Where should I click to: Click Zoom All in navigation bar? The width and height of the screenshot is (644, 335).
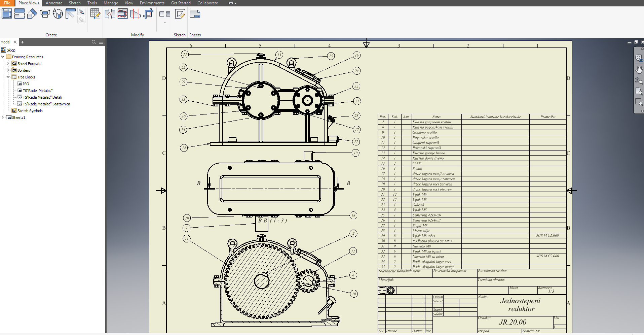[x=639, y=91]
